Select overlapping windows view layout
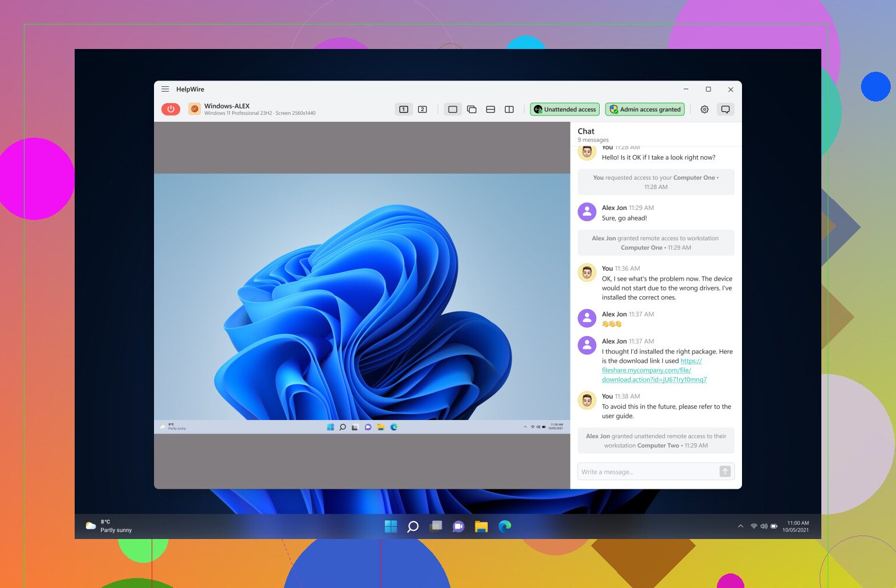Image resolution: width=896 pixels, height=588 pixels. tap(472, 109)
